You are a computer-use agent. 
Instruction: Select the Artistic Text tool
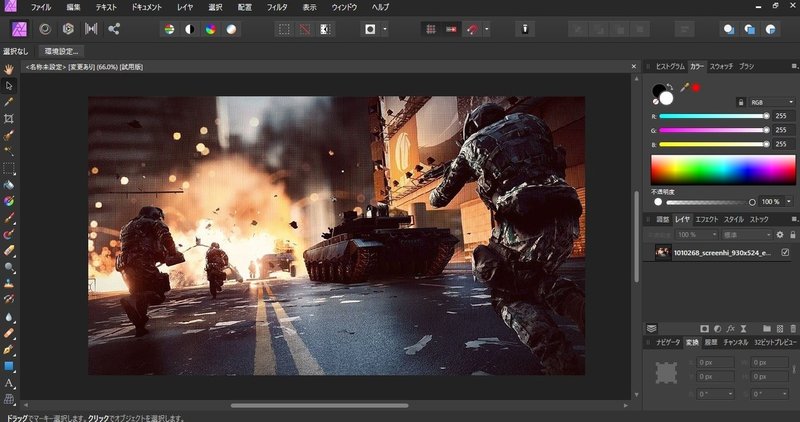[9, 383]
